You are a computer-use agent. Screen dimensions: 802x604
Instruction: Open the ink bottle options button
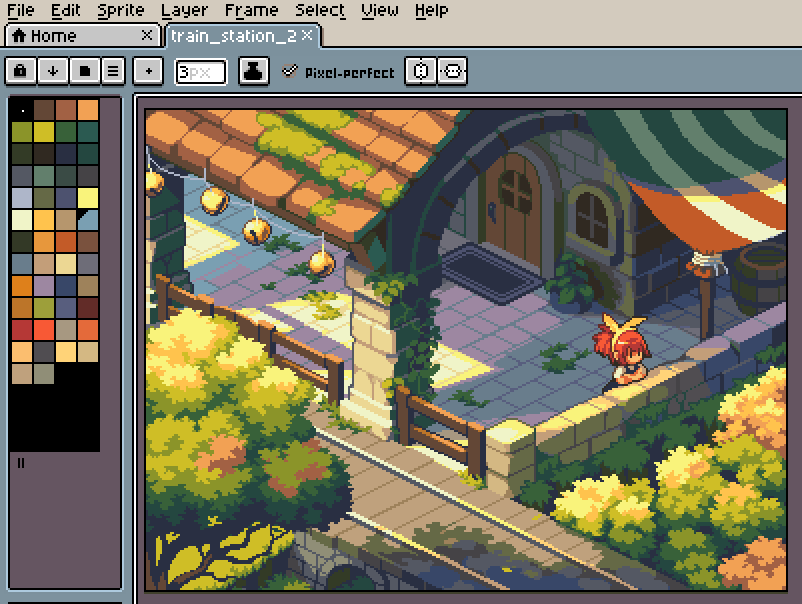(x=254, y=71)
